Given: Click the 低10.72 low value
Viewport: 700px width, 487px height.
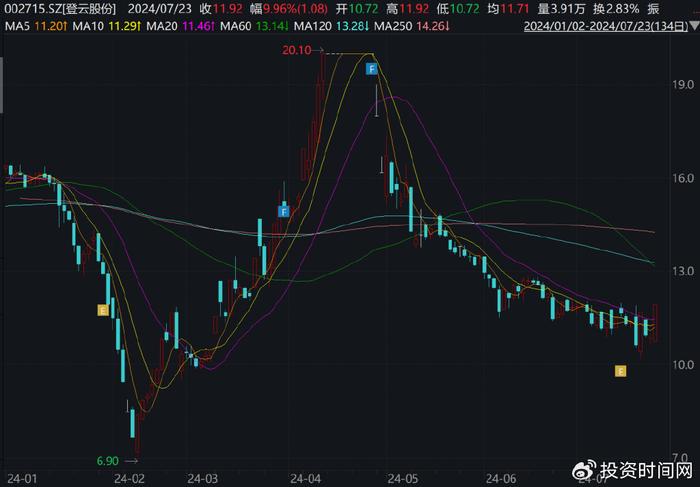Looking at the screenshot, I should pyautogui.click(x=458, y=8).
